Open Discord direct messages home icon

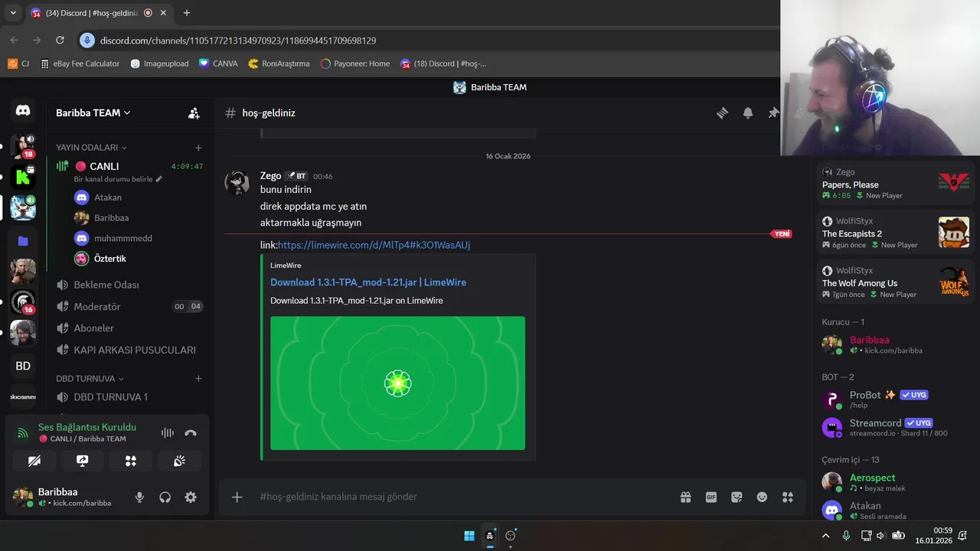pos(23,112)
